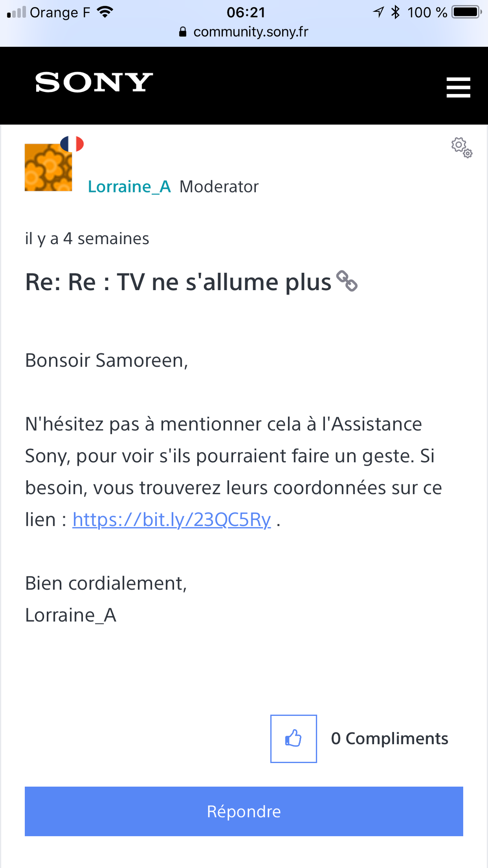This screenshot has height=868, width=488.
Task: Tap Lorraine_A's orange flower avatar
Action: [x=48, y=168]
